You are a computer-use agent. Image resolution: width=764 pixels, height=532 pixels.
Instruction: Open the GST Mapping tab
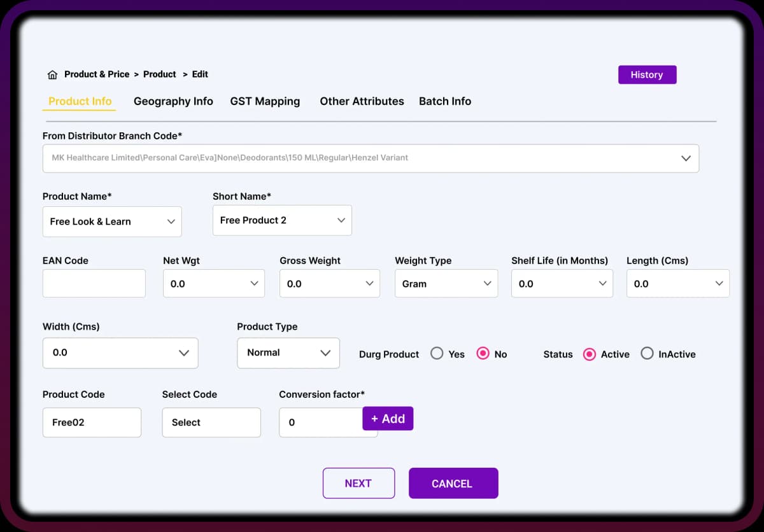(x=265, y=101)
